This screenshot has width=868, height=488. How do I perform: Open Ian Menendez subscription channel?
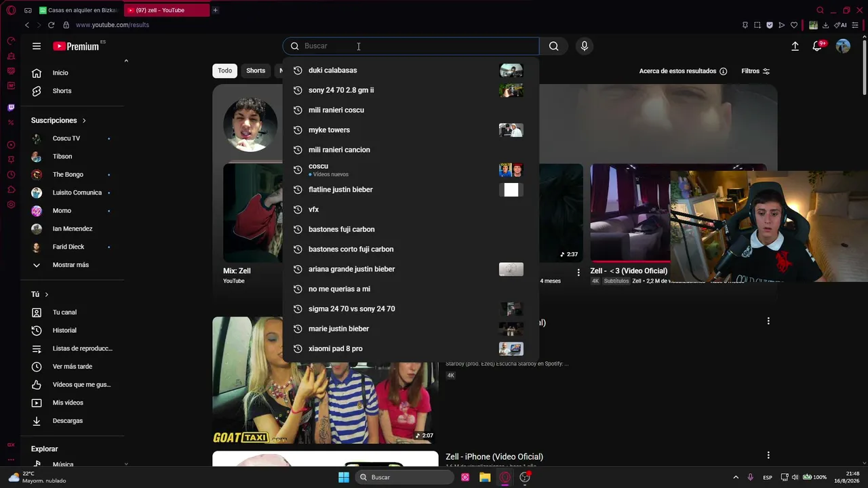73,228
